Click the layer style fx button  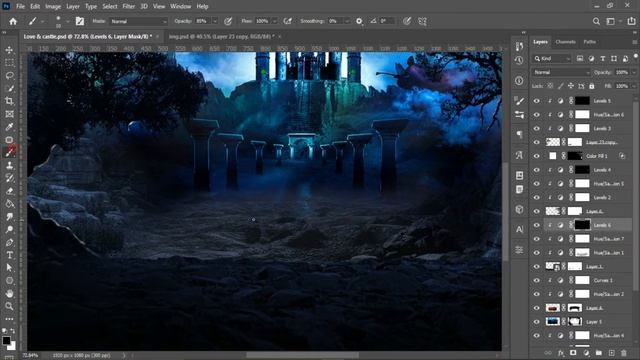(x=561, y=353)
